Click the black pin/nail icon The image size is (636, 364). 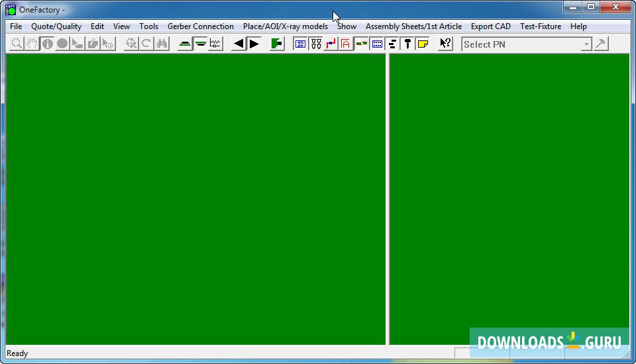407,44
